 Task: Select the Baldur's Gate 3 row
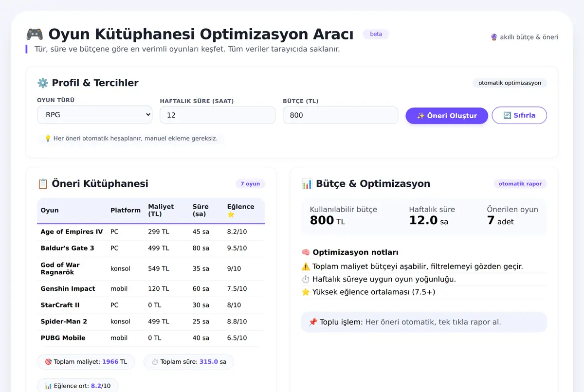[x=151, y=249]
